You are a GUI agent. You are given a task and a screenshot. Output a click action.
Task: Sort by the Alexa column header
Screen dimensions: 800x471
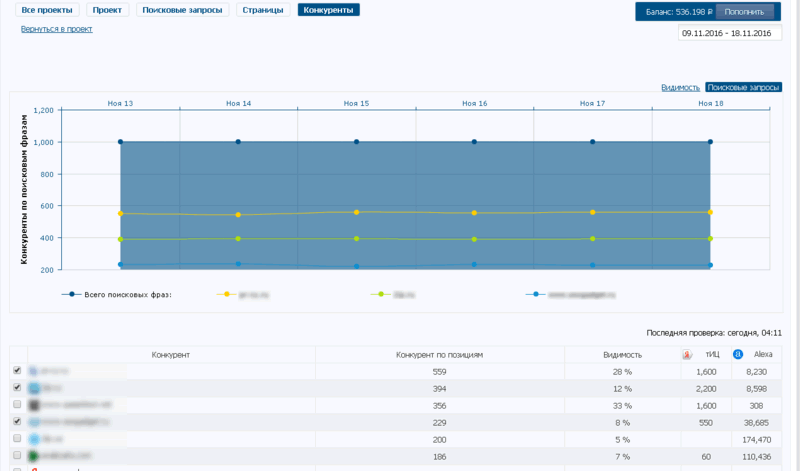(763, 354)
